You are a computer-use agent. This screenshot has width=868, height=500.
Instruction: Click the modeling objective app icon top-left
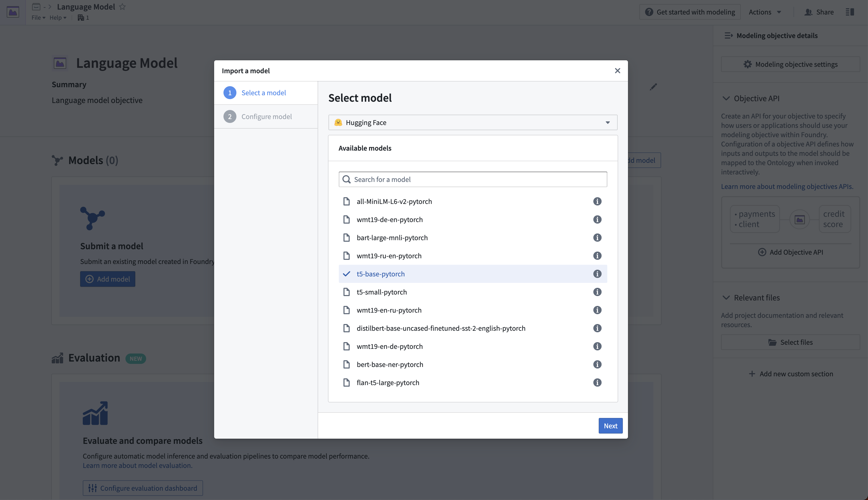13,12
